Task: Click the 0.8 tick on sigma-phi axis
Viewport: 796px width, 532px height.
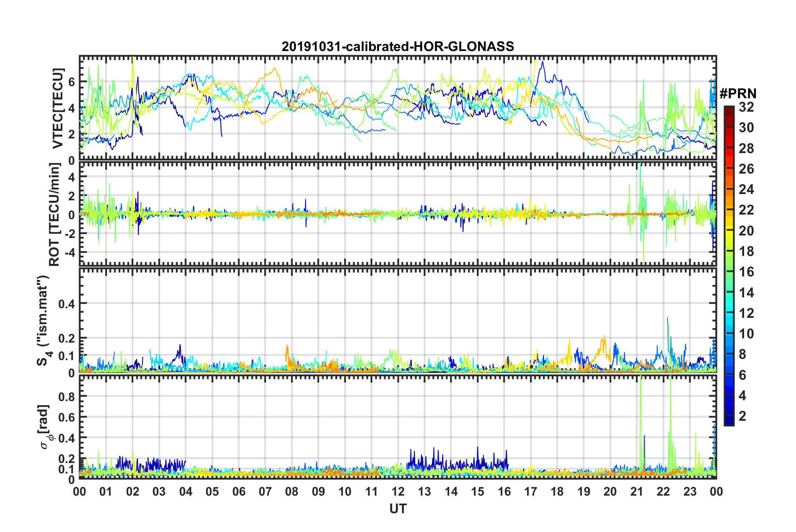Action: point(67,396)
